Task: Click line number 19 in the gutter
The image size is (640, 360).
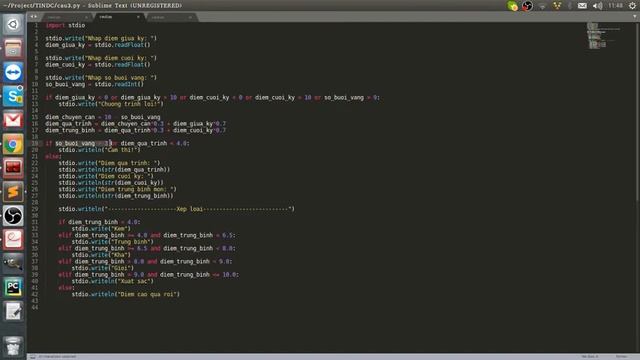Action: tap(35, 143)
